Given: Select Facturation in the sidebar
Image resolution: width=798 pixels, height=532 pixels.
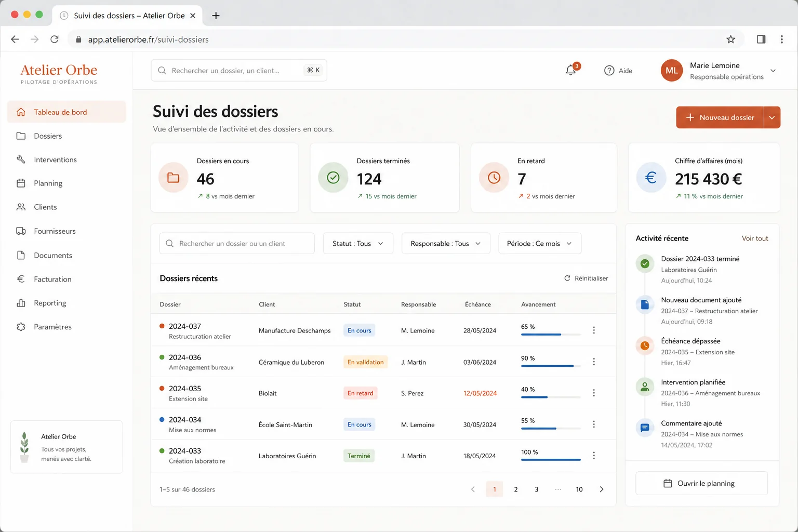Looking at the screenshot, I should point(66,279).
